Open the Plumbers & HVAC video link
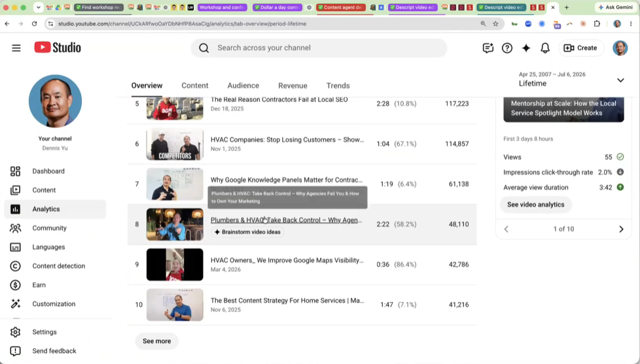The image size is (640, 364). 286,220
